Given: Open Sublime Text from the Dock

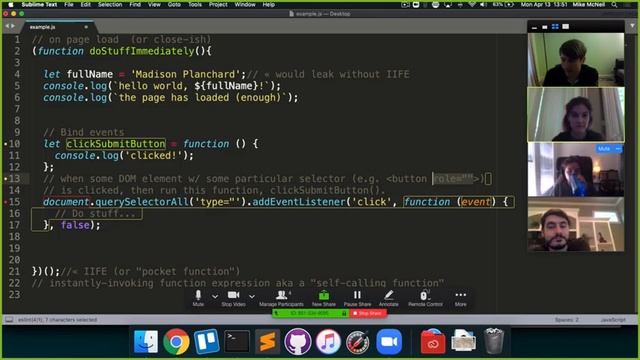Looking at the screenshot, I should point(267,341).
